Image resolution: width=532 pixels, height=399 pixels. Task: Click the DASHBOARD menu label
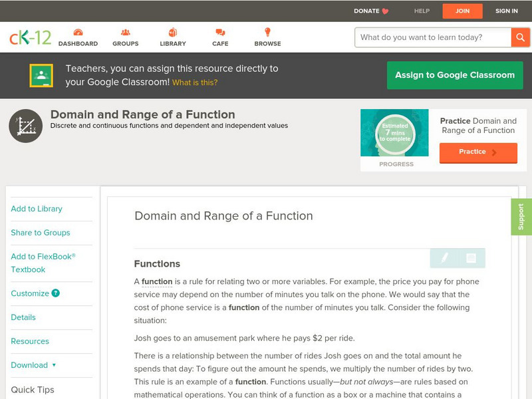(78, 44)
